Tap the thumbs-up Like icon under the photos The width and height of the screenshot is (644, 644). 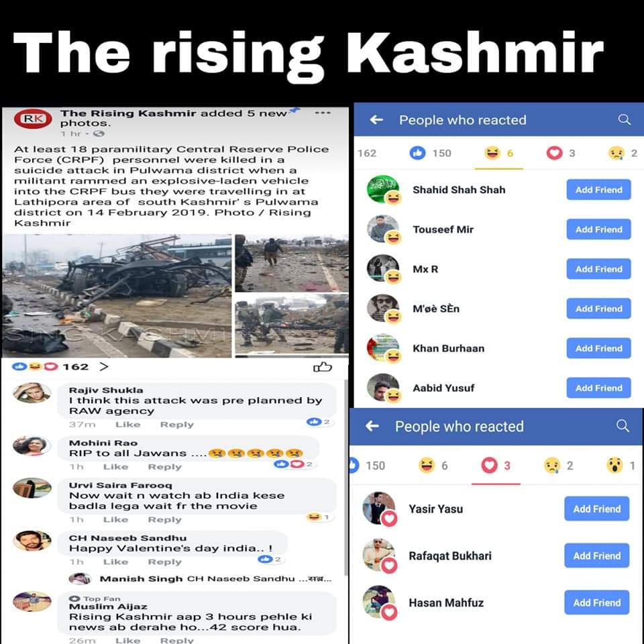[x=323, y=367]
